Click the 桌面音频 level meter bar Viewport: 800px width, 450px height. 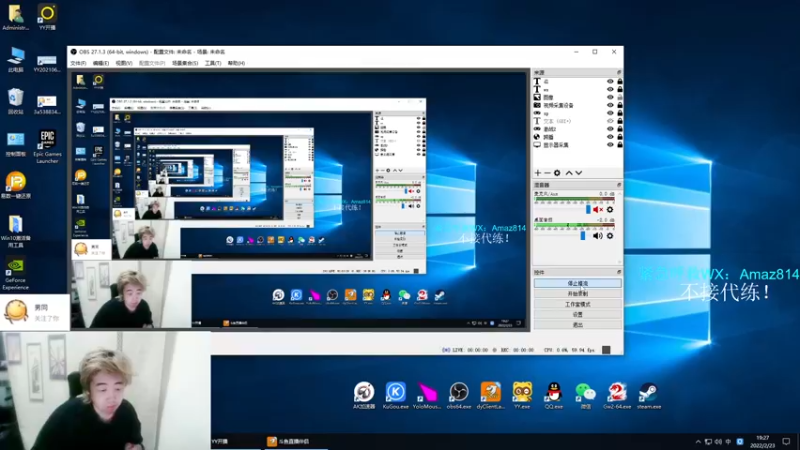(574, 225)
